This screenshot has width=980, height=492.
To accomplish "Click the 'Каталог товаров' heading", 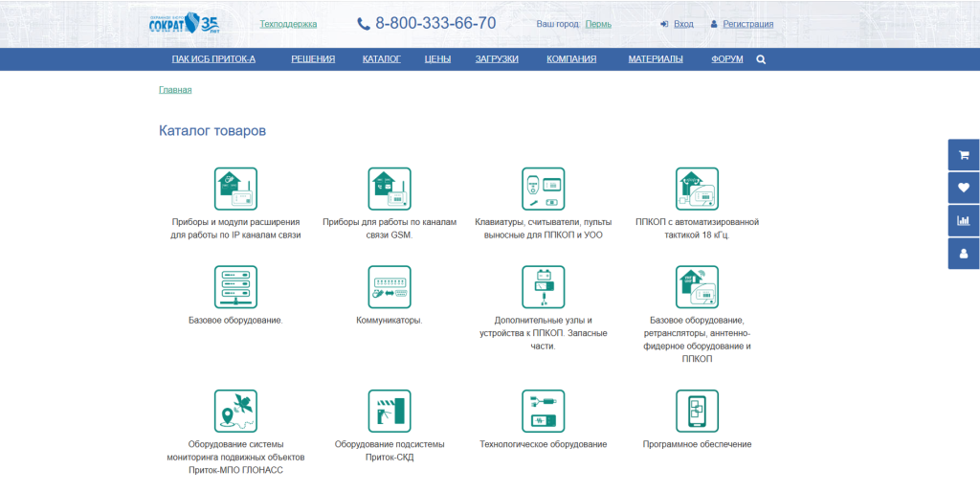I will point(212,131).
